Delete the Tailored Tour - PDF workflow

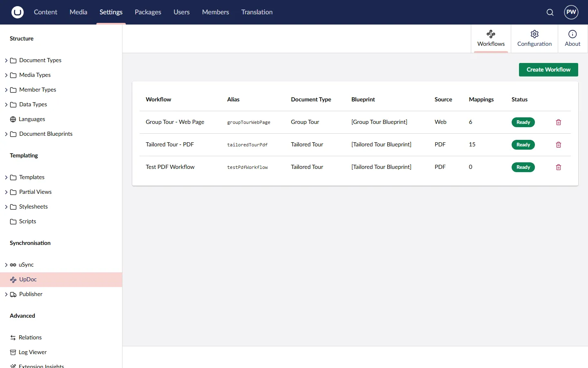(559, 145)
